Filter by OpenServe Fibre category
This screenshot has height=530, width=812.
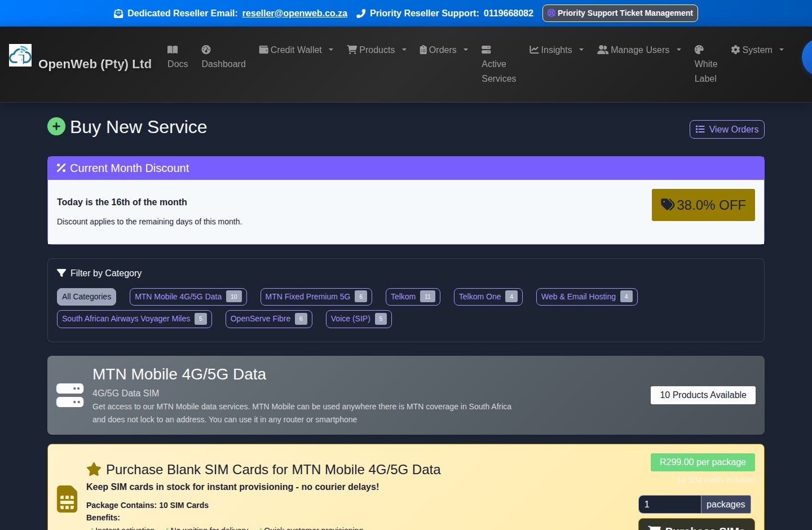pos(269,319)
